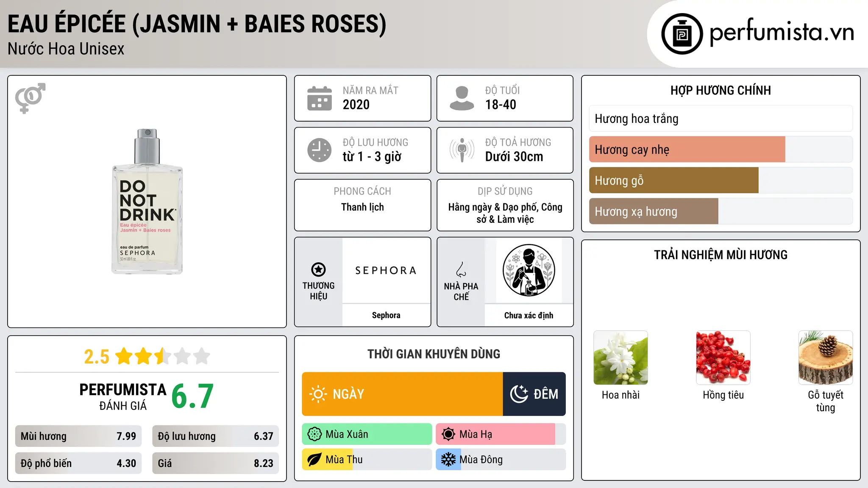Select the Hương xạ hương accord bar

(721, 211)
